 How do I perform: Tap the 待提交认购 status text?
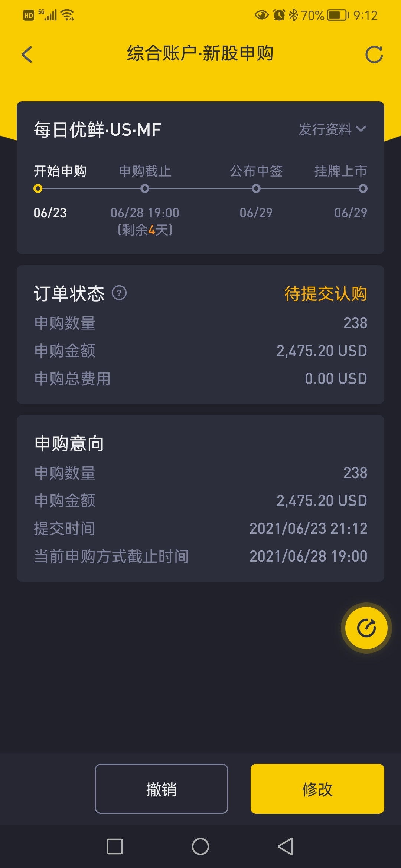[x=326, y=294]
